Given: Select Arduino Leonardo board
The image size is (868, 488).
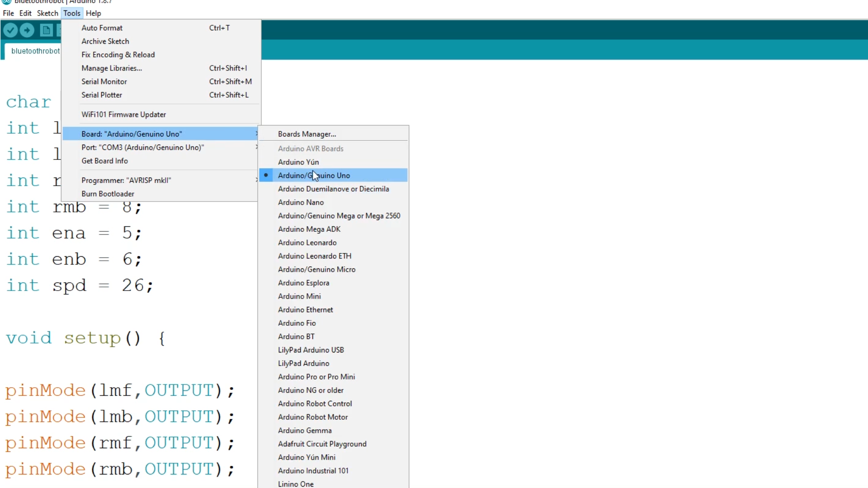Looking at the screenshot, I should coord(333,243).
